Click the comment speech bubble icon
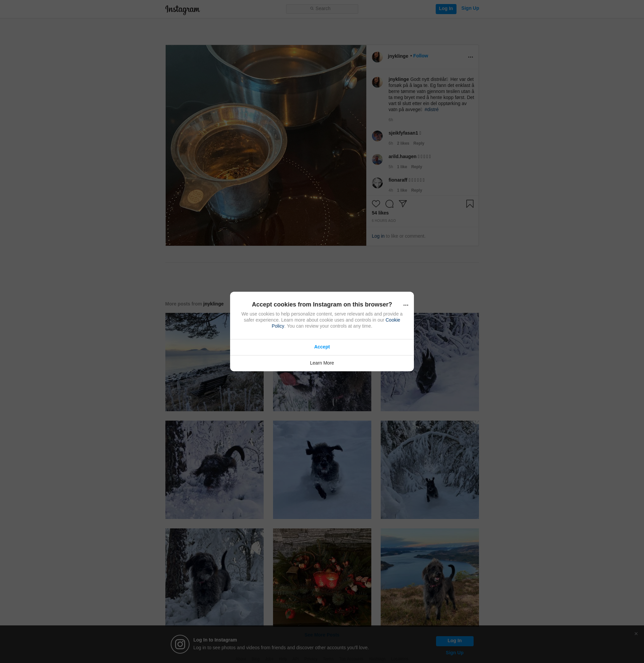Viewport: 644px width, 663px height. point(389,204)
